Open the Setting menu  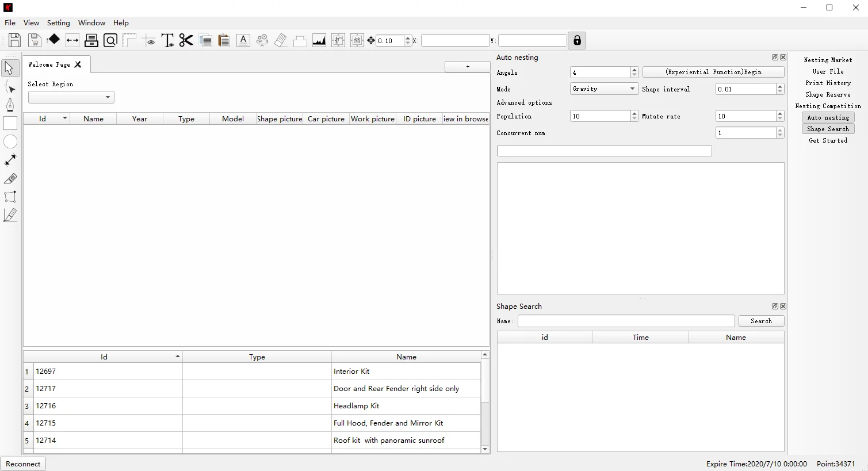58,23
